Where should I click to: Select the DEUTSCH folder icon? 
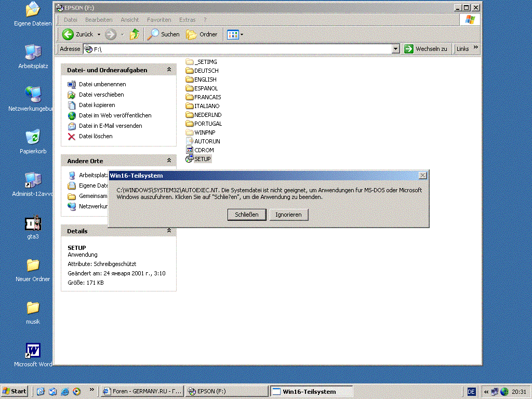point(189,71)
